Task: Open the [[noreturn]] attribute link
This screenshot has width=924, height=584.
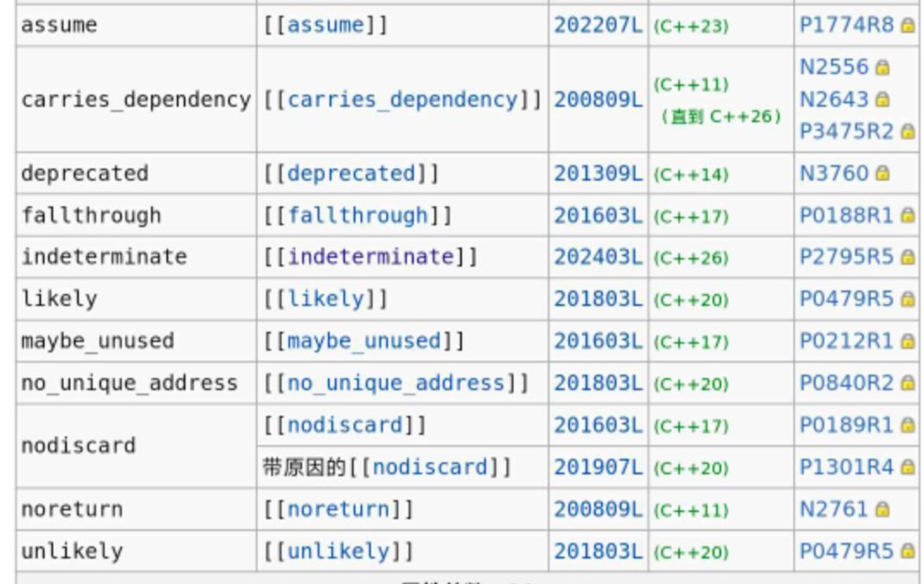Action: click(x=338, y=509)
